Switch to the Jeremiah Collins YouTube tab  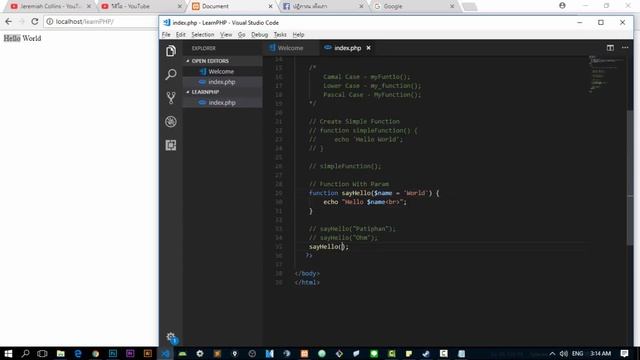(x=50, y=6)
